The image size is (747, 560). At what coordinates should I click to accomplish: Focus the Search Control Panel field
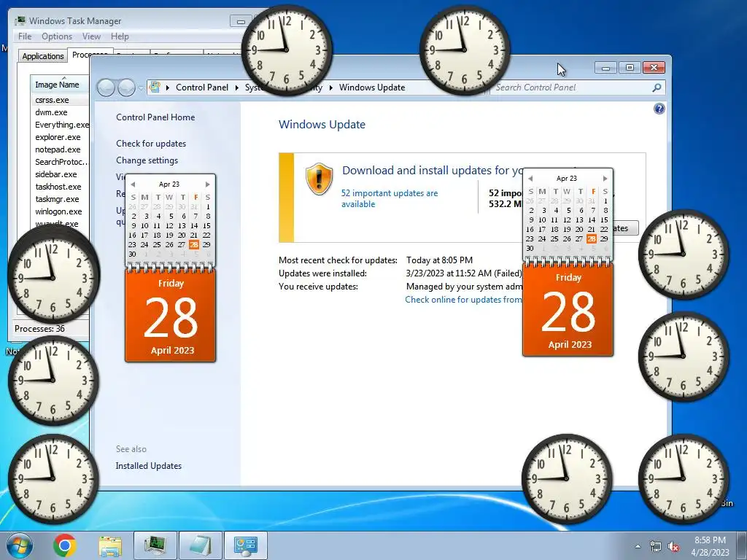tap(572, 87)
